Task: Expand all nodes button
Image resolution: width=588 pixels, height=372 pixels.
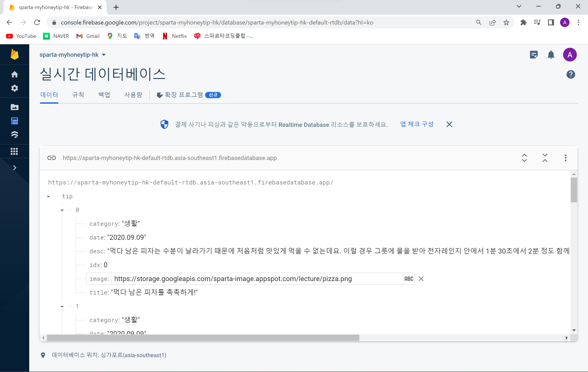Action: (x=524, y=158)
